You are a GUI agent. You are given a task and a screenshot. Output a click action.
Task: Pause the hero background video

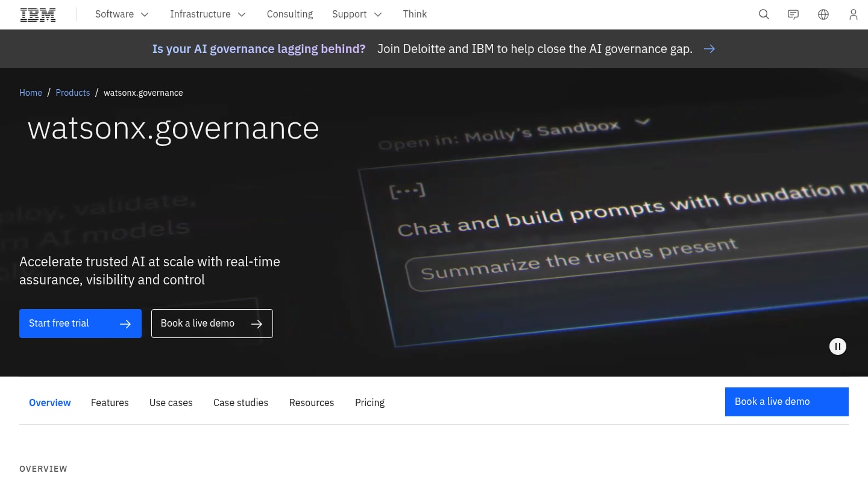click(838, 346)
